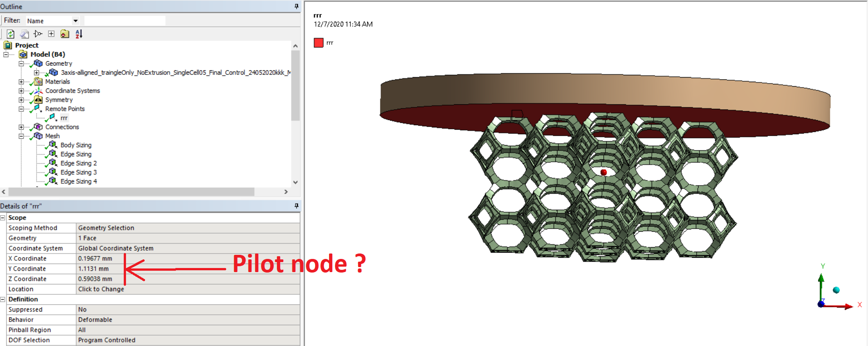
Task: Click the Outline horizontal scroll left arrow
Action: point(4,192)
